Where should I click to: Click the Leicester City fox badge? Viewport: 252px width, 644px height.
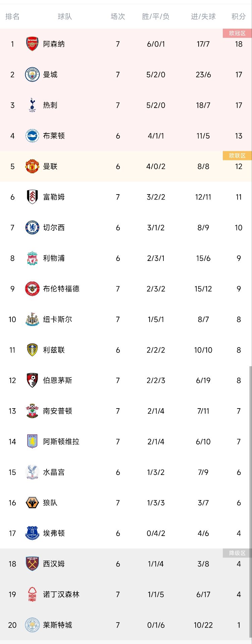tap(32, 625)
